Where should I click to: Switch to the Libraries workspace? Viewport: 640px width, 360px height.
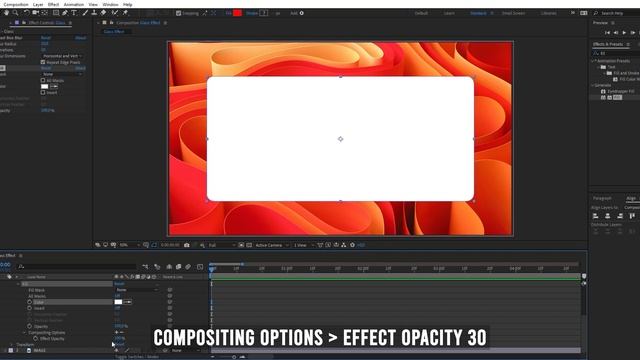coord(549,13)
